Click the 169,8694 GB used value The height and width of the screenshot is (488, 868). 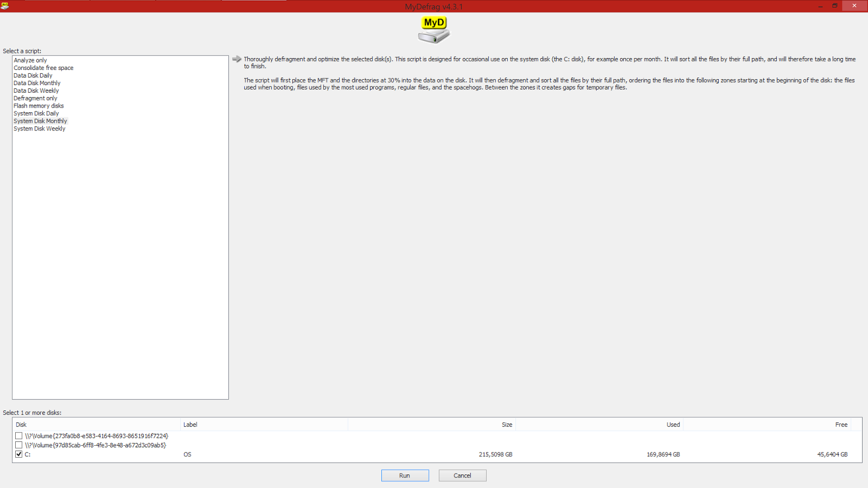tap(663, 454)
